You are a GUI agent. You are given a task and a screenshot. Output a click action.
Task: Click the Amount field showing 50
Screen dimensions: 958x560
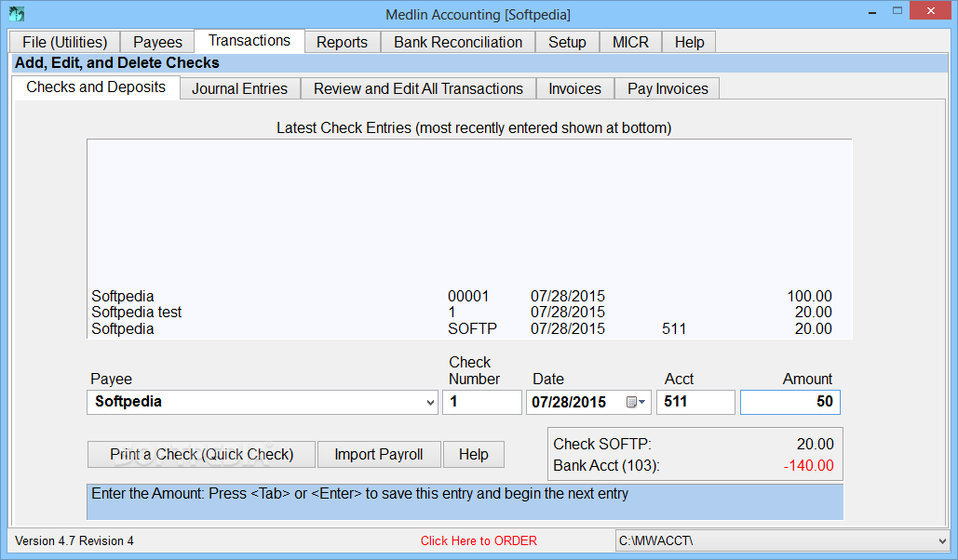coord(790,402)
